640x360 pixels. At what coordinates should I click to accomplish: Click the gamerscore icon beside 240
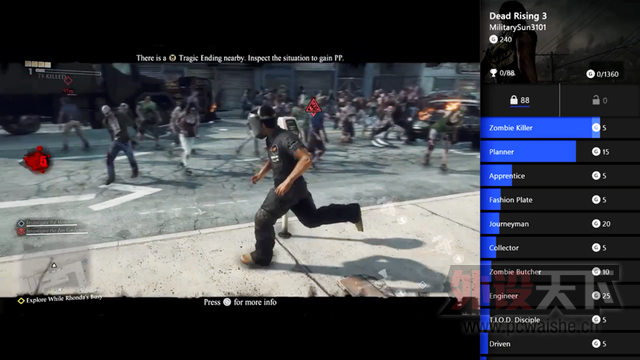pyautogui.click(x=493, y=39)
